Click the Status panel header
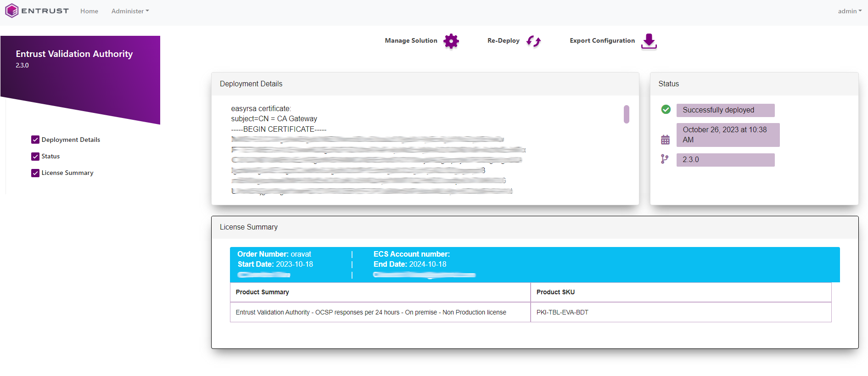The width and height of the screenshot is (868, 376). [754, 84]
